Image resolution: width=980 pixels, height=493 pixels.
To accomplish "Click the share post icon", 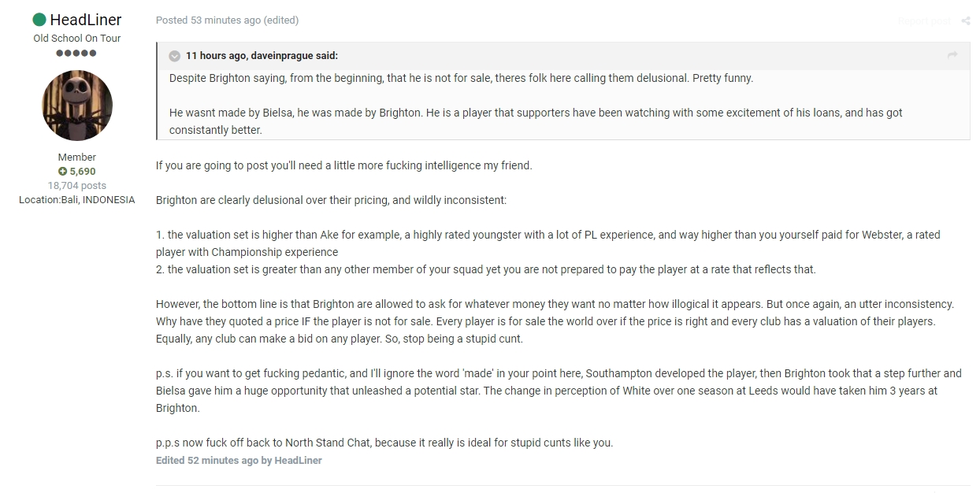I will [x=966, y=21].
